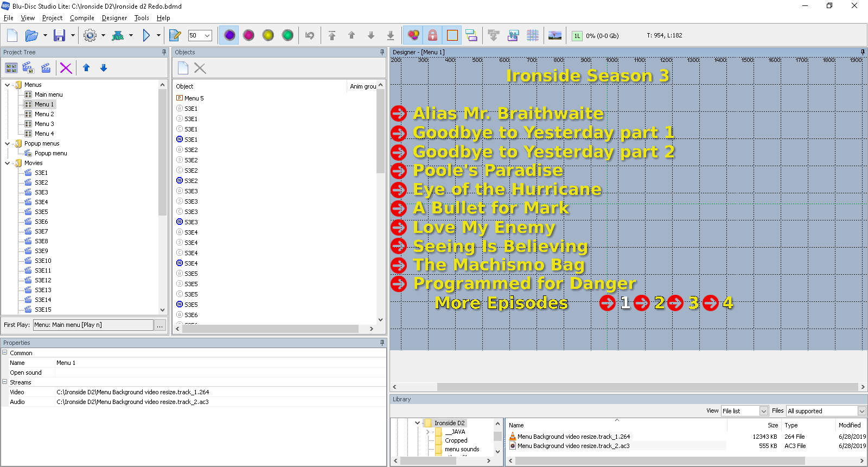This screenshot has width=868, height=467.
Task: Click the grid display icon
Action: click(533, 36)
